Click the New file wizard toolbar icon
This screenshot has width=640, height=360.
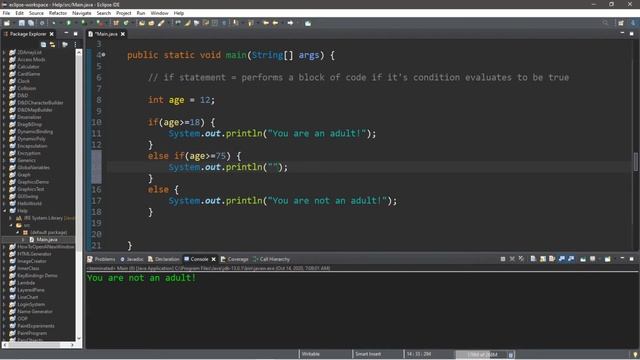[x=7, y=23]
